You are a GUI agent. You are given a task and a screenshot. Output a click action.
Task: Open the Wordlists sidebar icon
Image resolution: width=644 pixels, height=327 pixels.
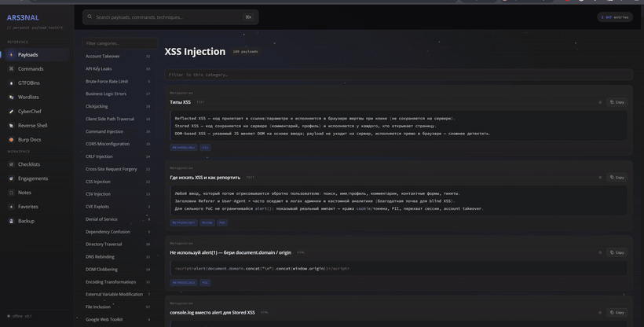click(11, 97)
